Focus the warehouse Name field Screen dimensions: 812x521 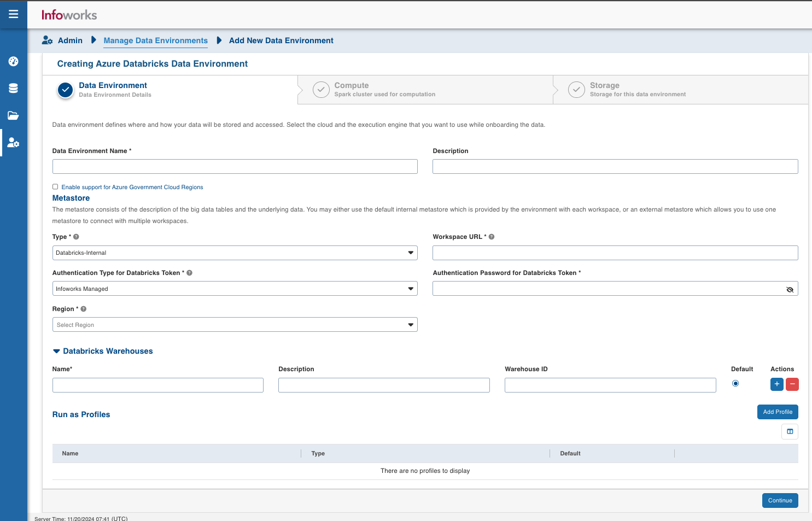157,385
